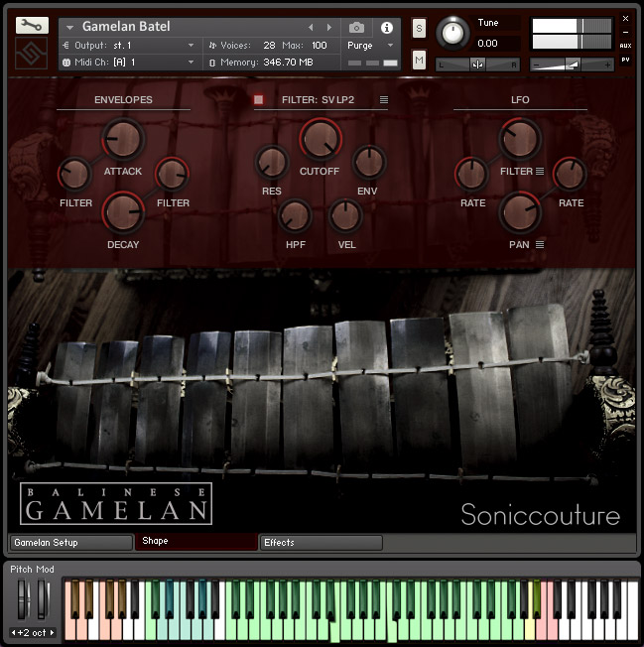Click the Gamelan Batel instrument name
Viewport: 644px width, 647px height.
[126, 27]
